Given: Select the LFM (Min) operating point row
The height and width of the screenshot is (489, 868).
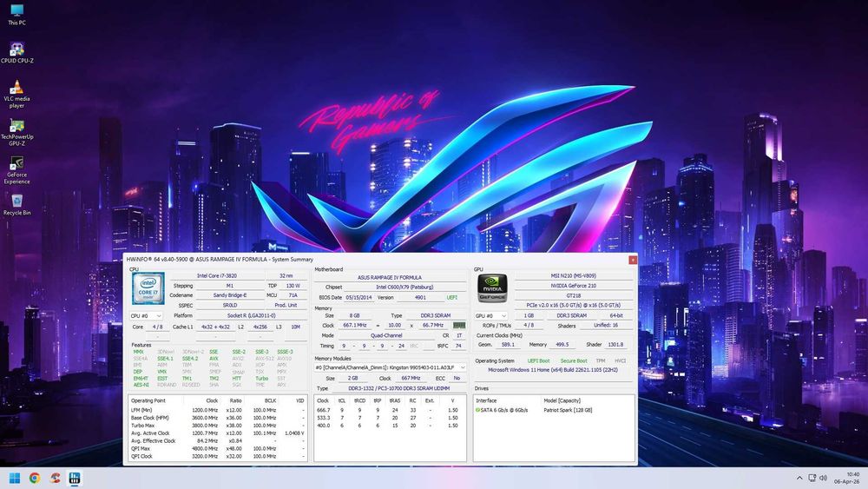Looking at the screenshot, I should pos(218,410).
